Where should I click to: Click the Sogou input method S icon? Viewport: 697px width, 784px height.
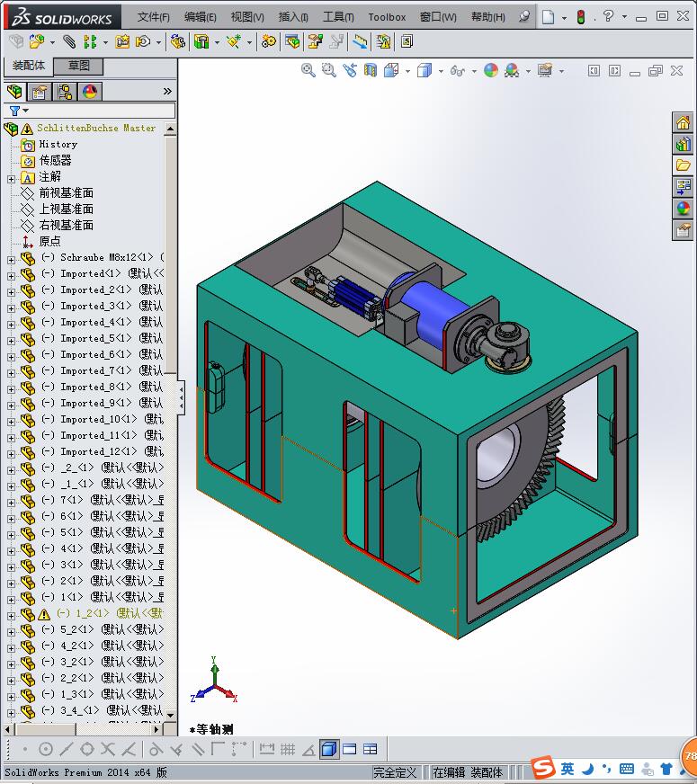point(543,768)
